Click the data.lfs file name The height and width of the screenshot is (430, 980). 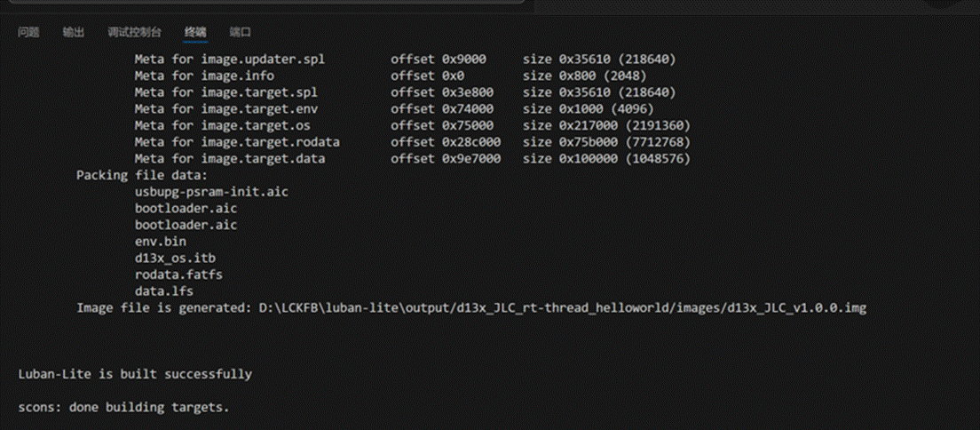point(164,291)
